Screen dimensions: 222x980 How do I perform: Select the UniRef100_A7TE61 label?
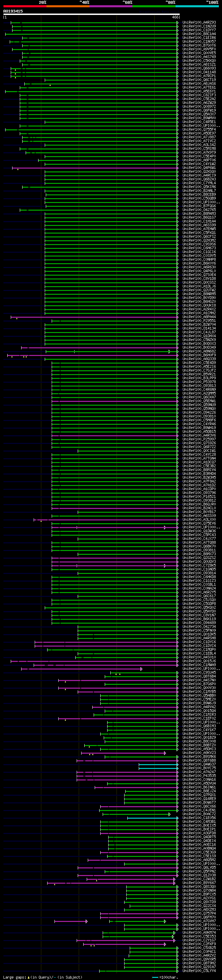click(x=199, y=88)
